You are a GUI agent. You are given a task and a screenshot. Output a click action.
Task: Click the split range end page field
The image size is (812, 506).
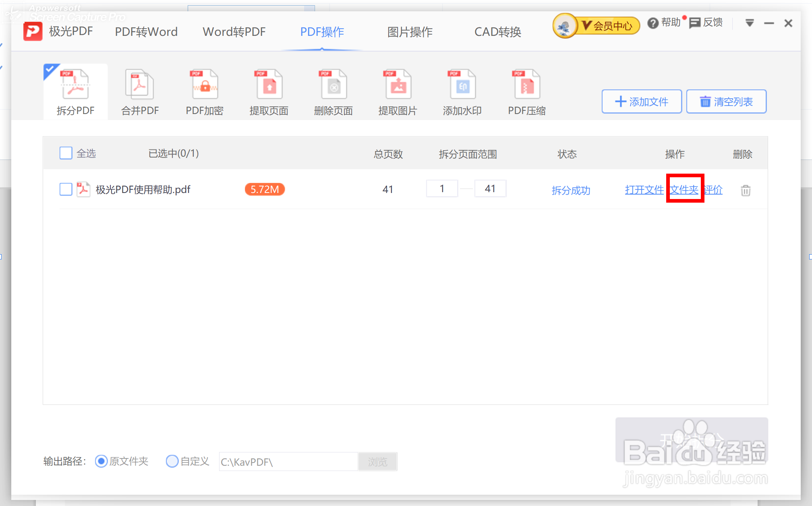(x=490, y=189)
